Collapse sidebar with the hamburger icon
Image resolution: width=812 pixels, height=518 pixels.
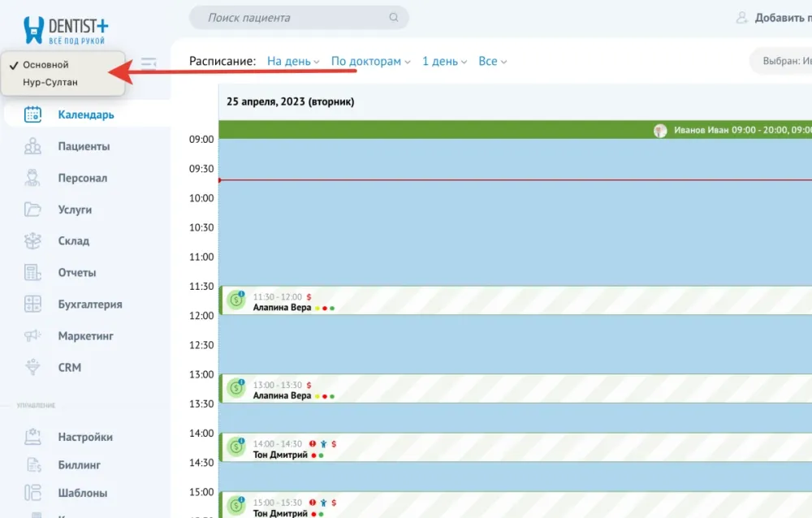149,63
